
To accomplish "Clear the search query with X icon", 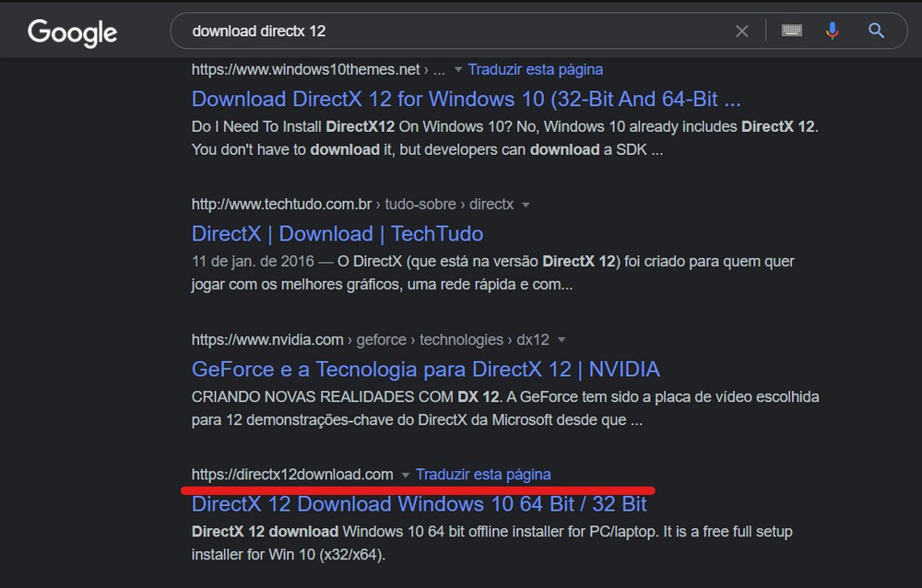I will [741, 31].
